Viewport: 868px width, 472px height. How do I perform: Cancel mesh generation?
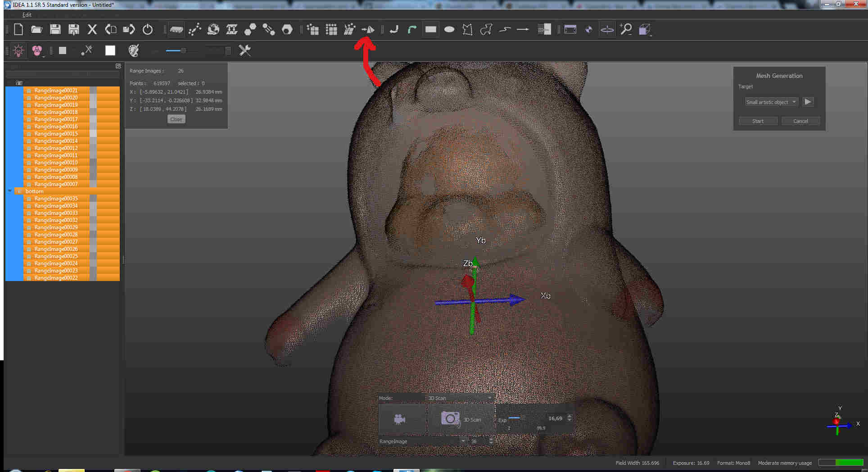tap(800, 121)
